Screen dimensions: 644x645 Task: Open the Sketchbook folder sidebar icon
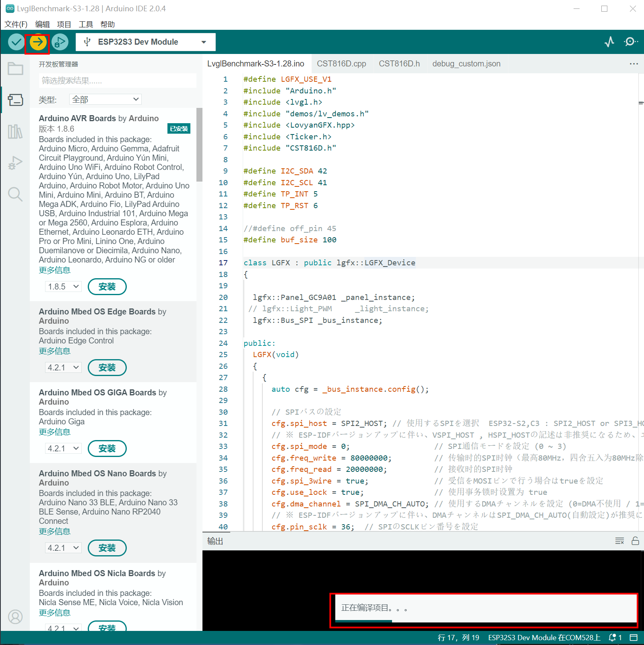[15, 68]
